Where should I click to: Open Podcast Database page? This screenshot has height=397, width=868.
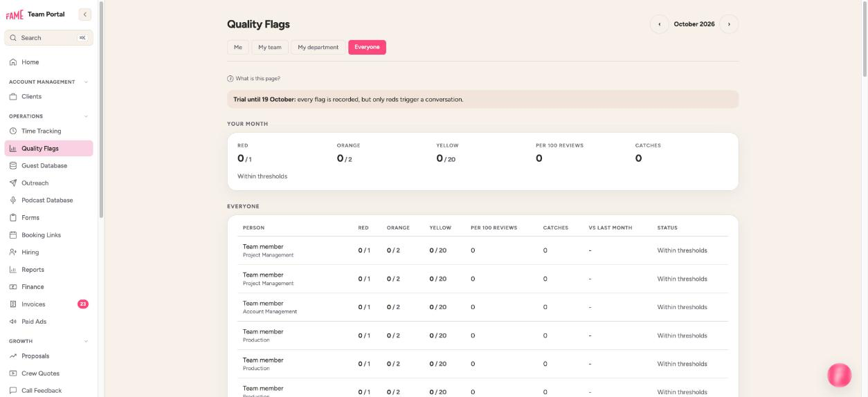click(x=48, y=201)
